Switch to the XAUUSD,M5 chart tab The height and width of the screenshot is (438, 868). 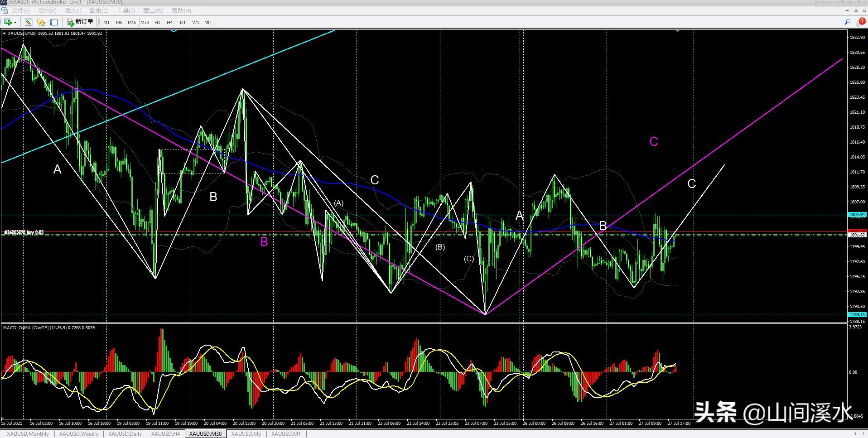click(x=246, y=434)
